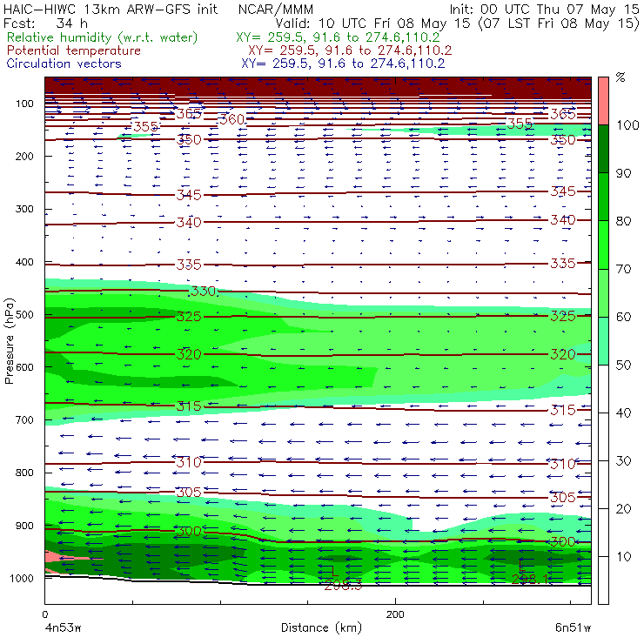Select the 70-80% green colorbar segment
Viewport: 644px width, 644px height.
[x=603, y=245]
